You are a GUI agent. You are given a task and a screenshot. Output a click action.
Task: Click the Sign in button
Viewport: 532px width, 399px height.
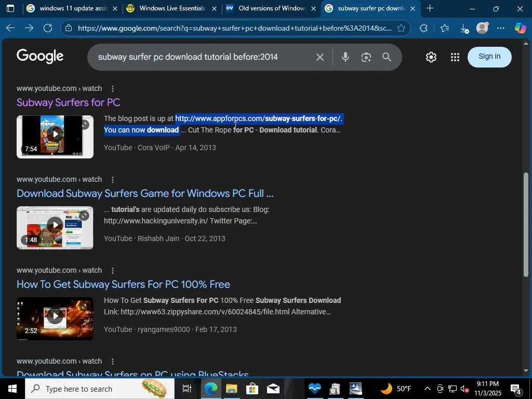[x=489, y=57]
